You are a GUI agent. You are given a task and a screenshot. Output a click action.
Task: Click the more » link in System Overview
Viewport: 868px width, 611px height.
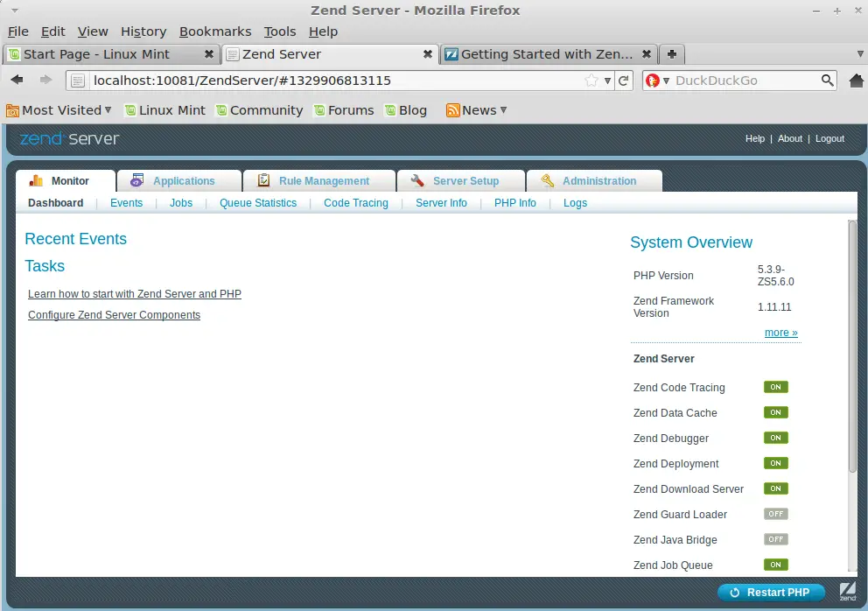(781, 333)
